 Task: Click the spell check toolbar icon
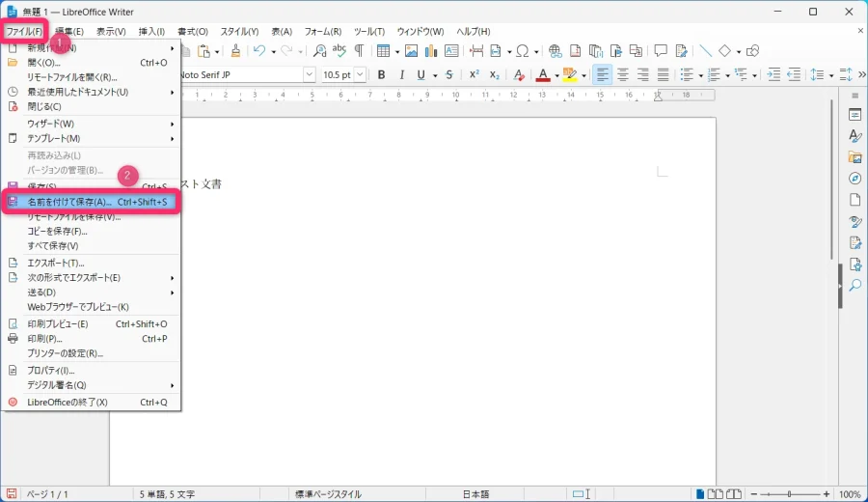(x=339, y=51)
